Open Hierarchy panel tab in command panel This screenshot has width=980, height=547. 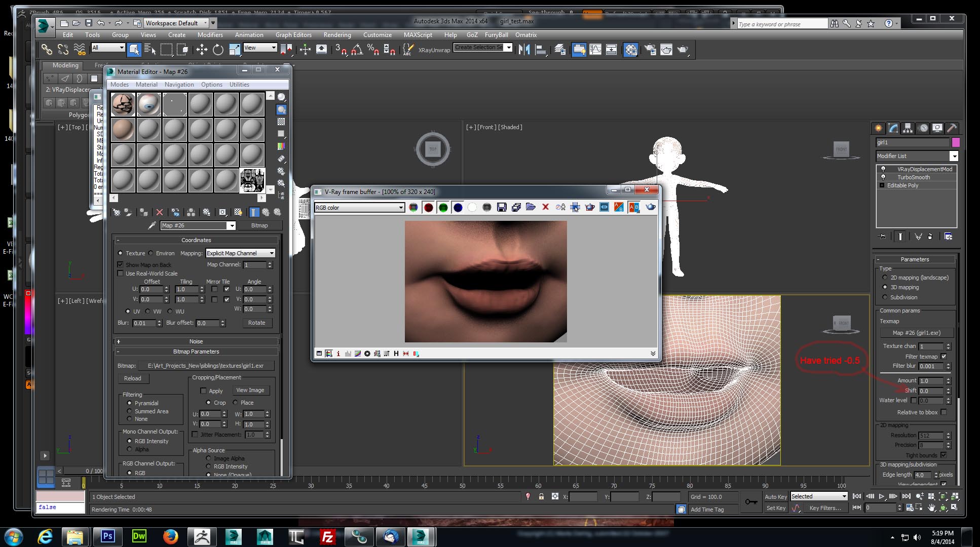[x=908, y=128]
